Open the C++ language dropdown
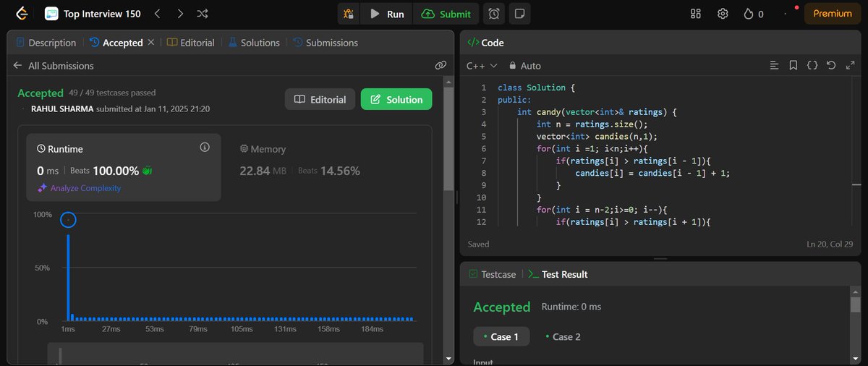This screenshot has width=868, height=366. [482, 65]
